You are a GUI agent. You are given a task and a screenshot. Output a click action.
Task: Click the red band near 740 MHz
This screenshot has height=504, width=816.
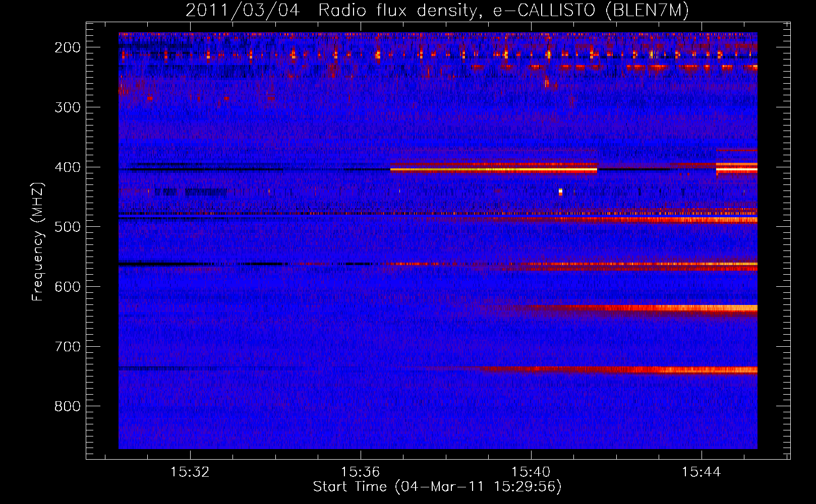pyautogui.click(x=618, y=370)
